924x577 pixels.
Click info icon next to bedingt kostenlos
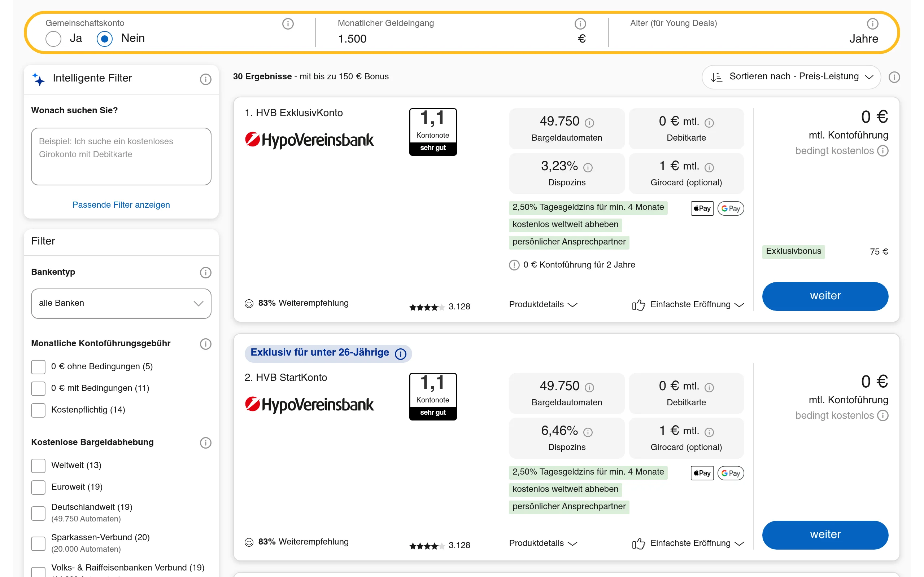pos(883,151)
